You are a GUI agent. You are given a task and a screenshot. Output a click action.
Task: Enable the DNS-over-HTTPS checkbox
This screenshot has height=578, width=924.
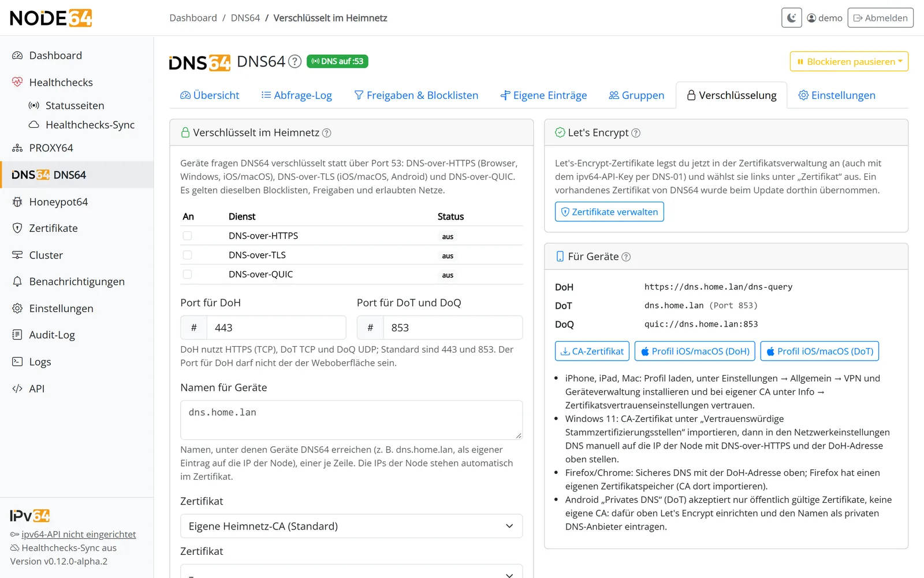click(x=187, y=236)
